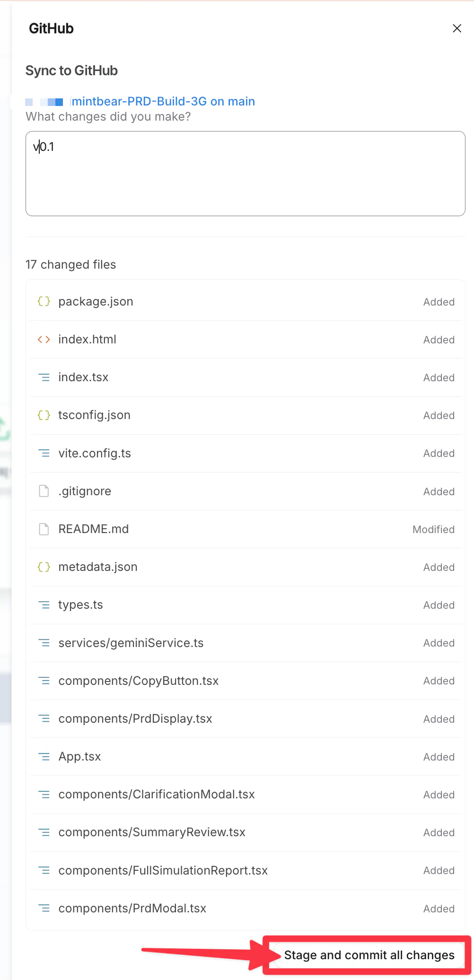474x980 pixels.
Task: Click the commit message text box
Action: 246,174
